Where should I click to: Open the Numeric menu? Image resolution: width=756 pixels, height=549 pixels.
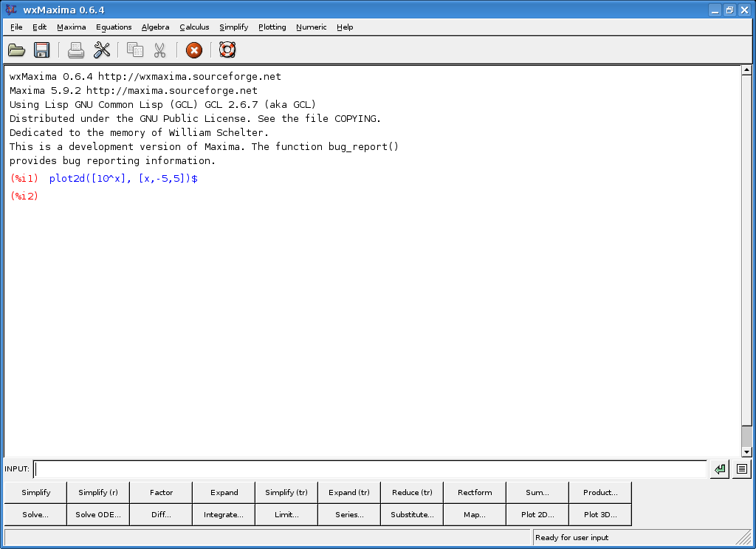[x=311, y=27]
